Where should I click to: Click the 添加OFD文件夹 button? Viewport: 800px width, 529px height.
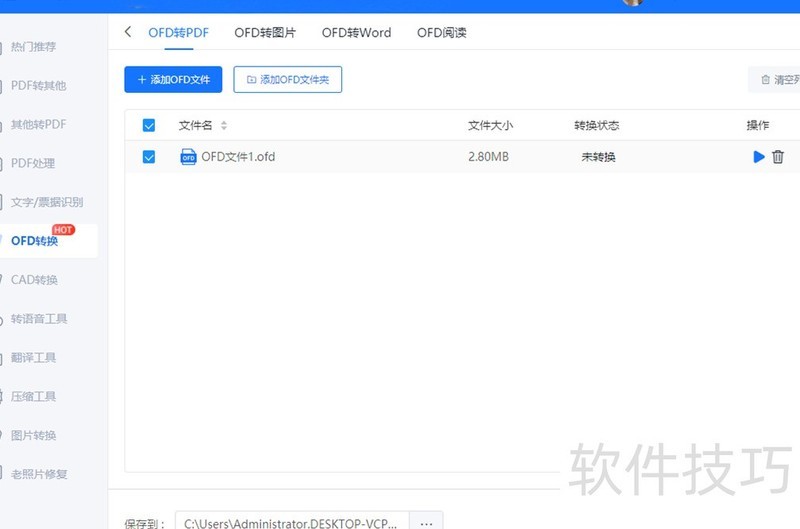point(288,80)
